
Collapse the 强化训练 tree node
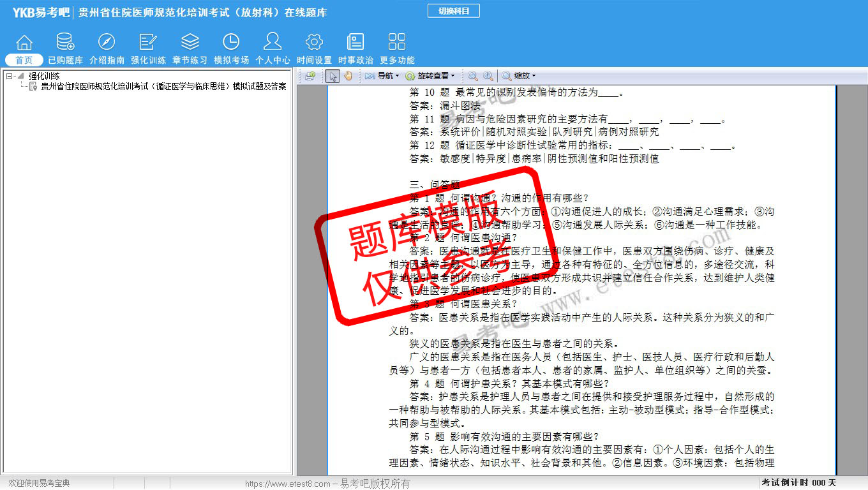click(9, 76)
